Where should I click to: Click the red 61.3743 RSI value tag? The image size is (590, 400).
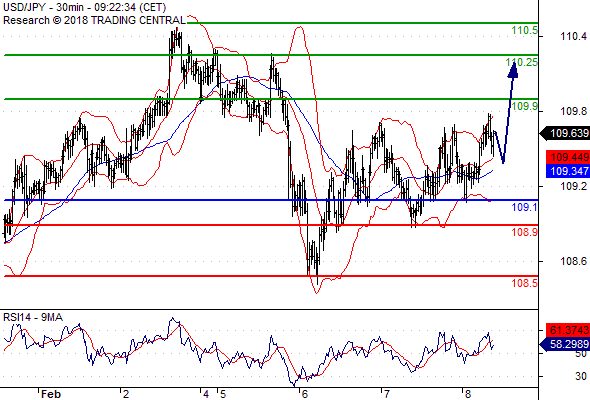568,330
